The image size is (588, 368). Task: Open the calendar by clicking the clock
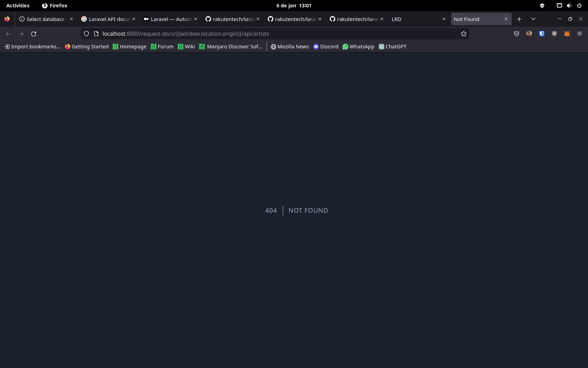point(294,5)
